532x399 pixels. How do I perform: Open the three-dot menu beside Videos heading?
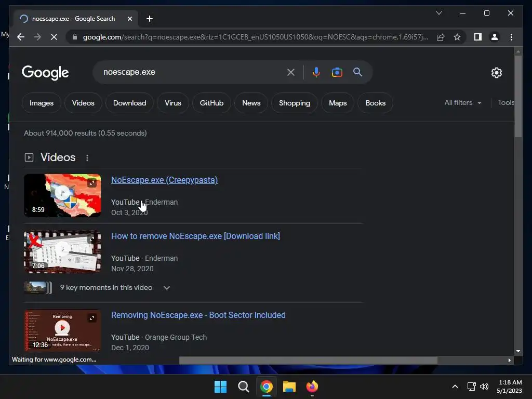pyautogui.click(x=87, y=158)
